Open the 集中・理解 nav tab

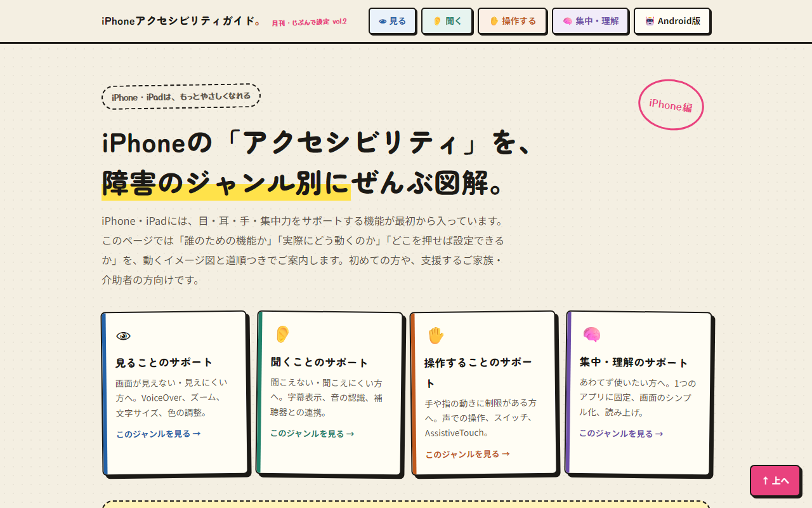pyautogui.click(x=590, y=21)
